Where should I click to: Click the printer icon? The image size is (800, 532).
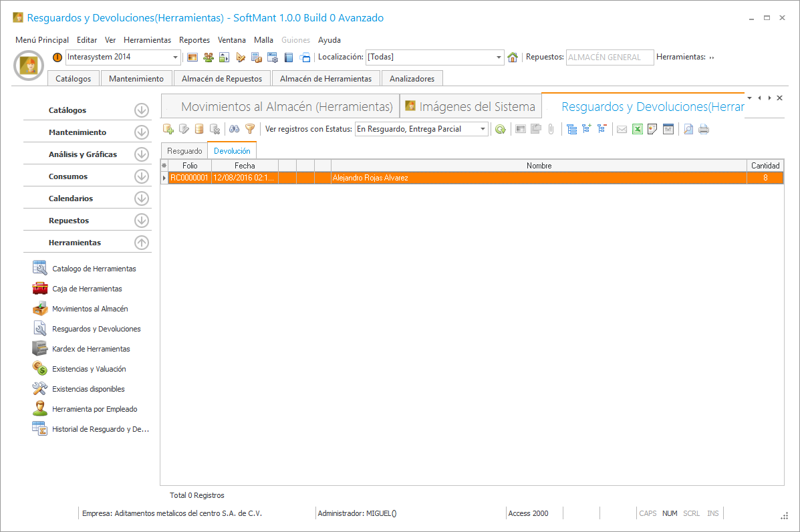pos(704,129)
